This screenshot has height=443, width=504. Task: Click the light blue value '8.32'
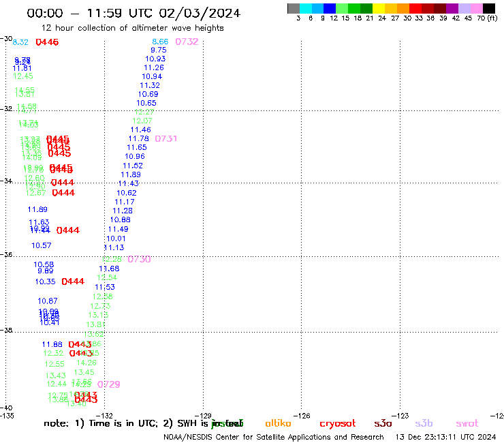[20, 42]
